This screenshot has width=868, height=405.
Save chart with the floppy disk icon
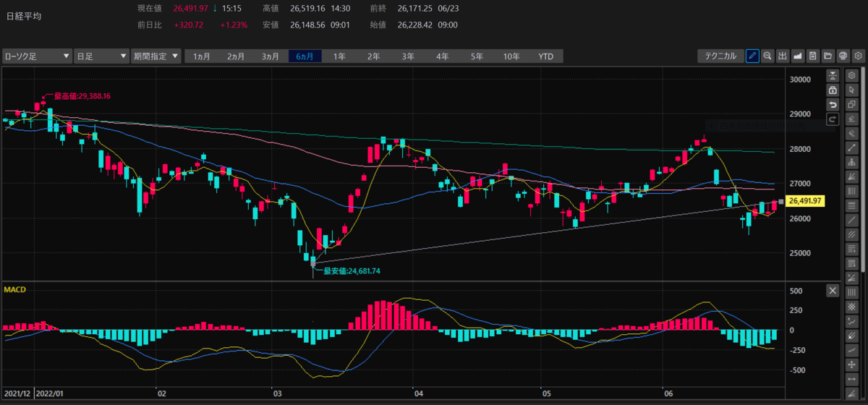(813, 56)
